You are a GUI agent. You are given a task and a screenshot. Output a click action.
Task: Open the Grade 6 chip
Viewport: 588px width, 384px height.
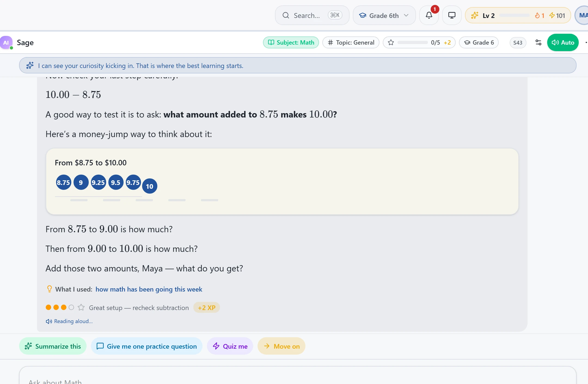click(x=479, y=42)
